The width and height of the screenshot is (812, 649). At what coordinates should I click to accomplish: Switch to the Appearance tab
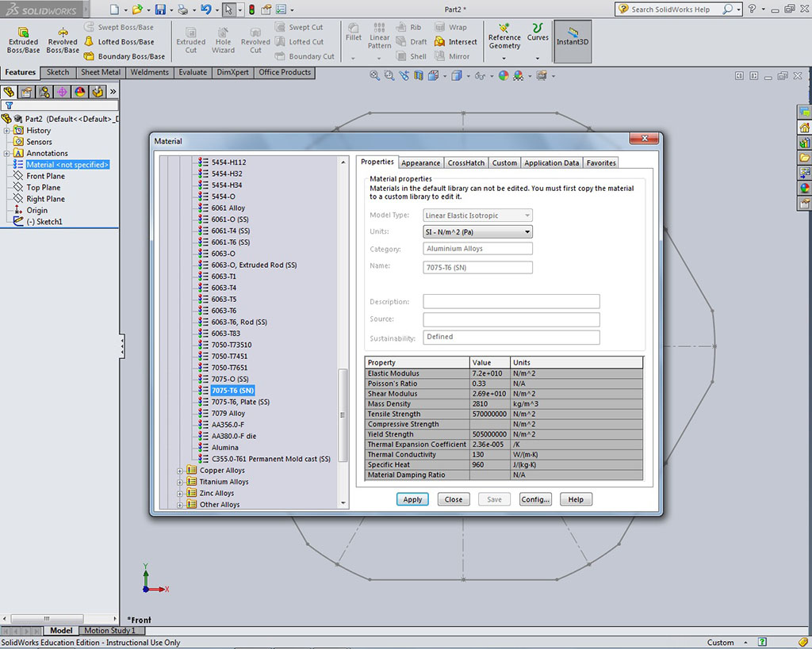(420, 163)
